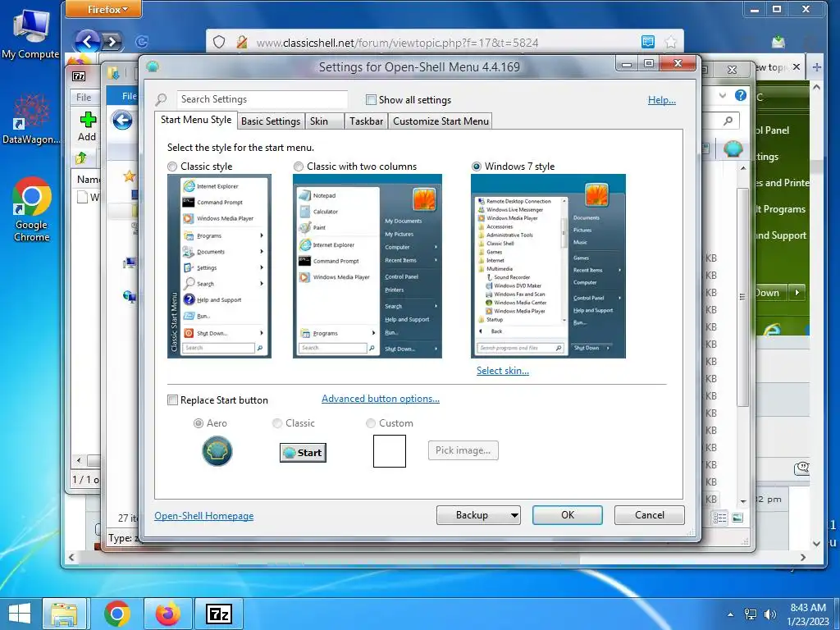Enable the Show all settings checkbox
840x630 pixels.
[371, 99]
